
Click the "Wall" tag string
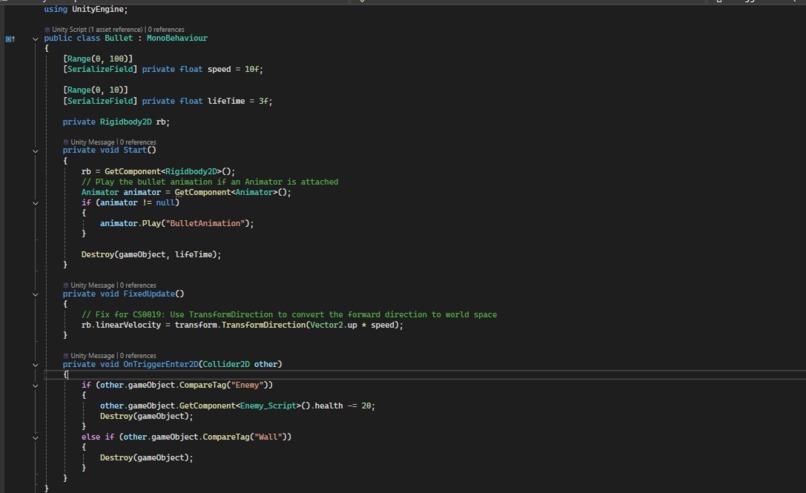click(268, 437)
